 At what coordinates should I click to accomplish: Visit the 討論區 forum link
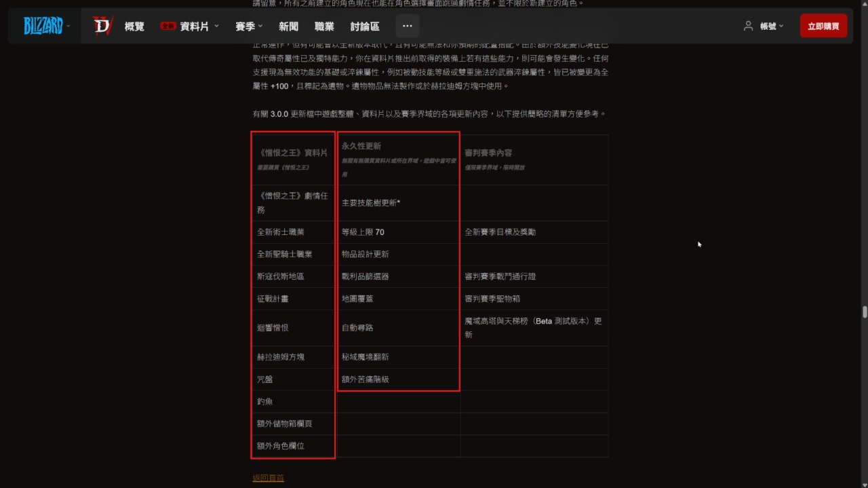(365, 26)
